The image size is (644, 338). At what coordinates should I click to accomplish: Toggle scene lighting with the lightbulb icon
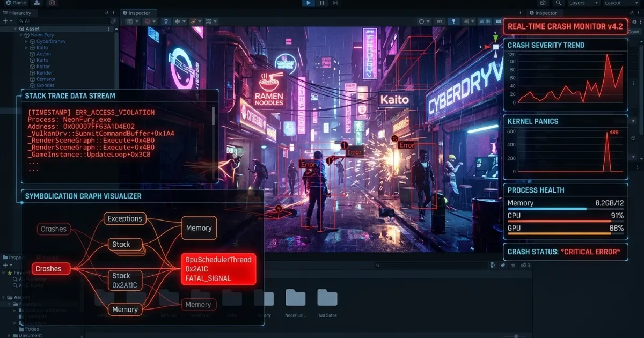[x=166, y=21]
